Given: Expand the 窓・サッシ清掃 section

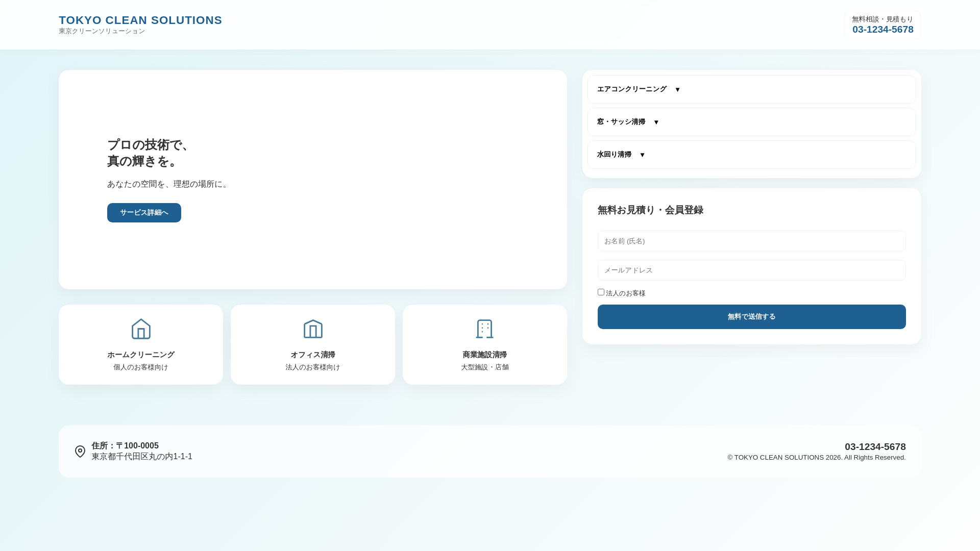Looking at the screenshot, I should pyautogui.click(x=621, y=122).
